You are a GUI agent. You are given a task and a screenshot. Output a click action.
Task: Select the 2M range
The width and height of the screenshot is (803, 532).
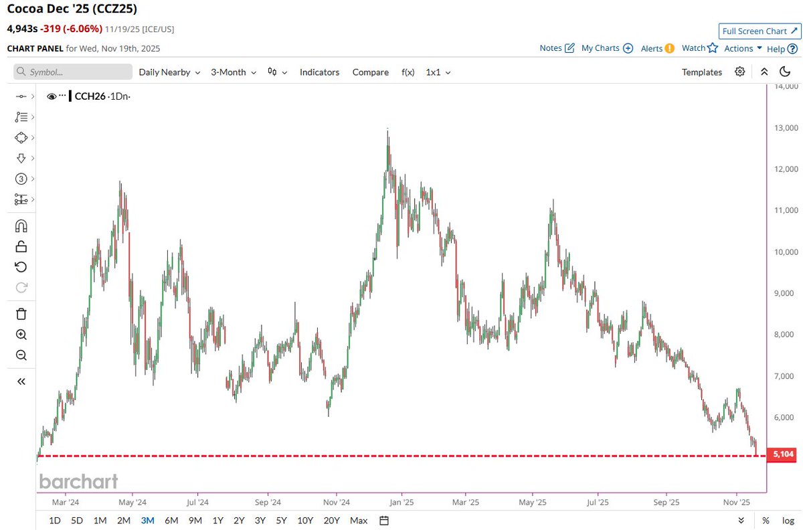point(124,520)
